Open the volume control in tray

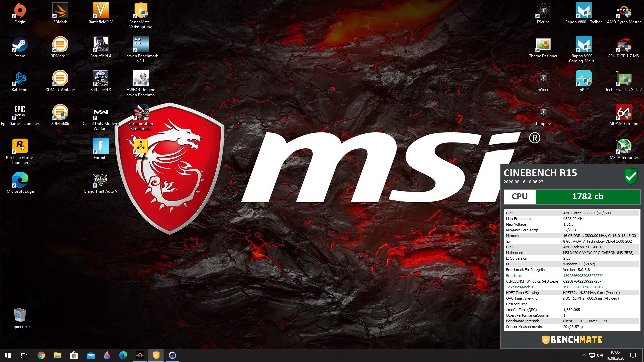click(x=600, y=355)
